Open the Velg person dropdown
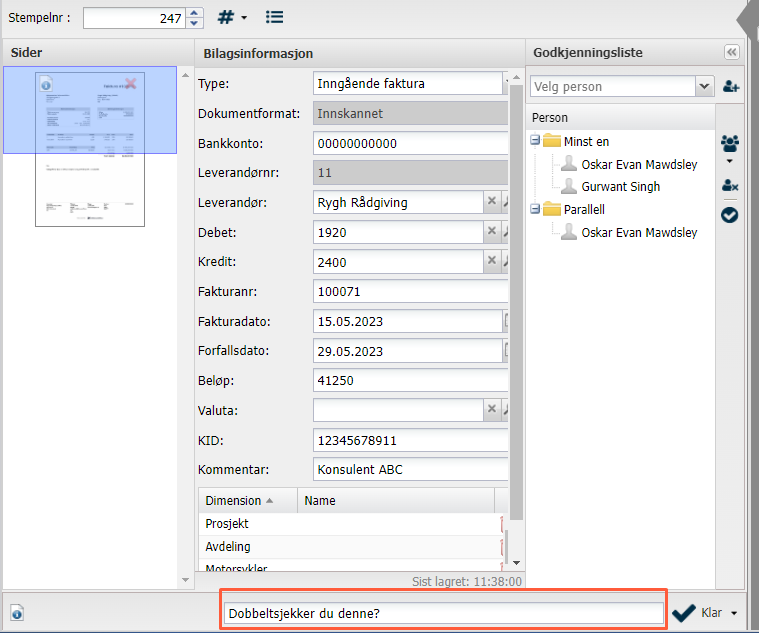Viewport: 759px width, 633px height. 705,87
